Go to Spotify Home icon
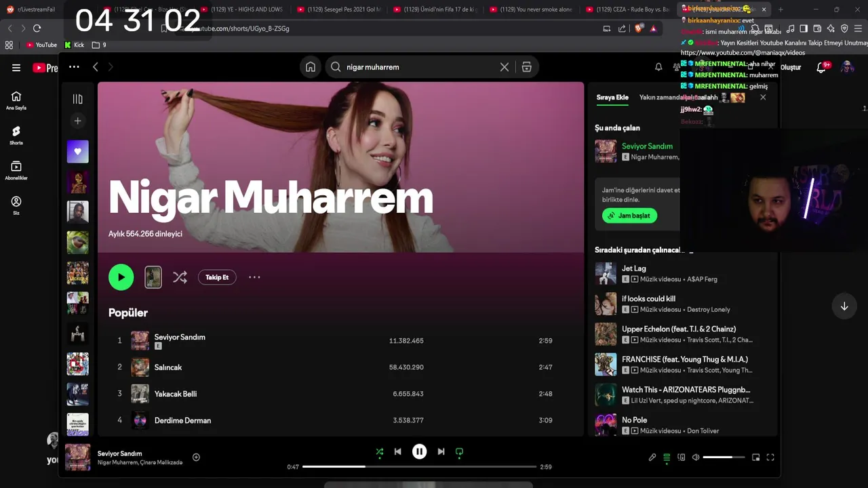The width and height of the screenshot is (868, 488). [310, 67]
